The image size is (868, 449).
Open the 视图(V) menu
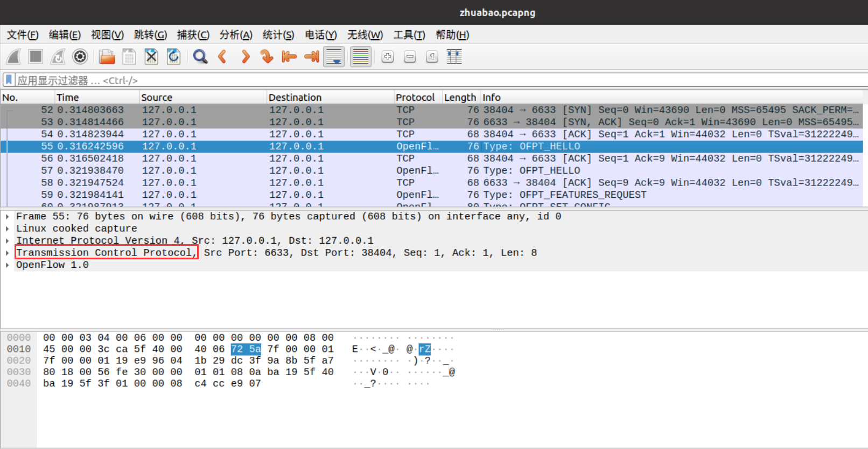click(x=107, y=35)
